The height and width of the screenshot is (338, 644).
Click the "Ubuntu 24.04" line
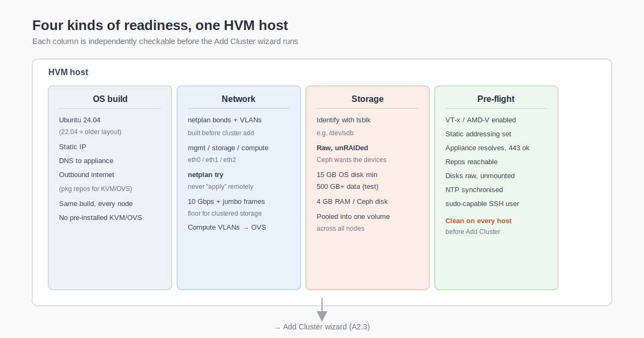pyautogui.click(x=80, y=120)
